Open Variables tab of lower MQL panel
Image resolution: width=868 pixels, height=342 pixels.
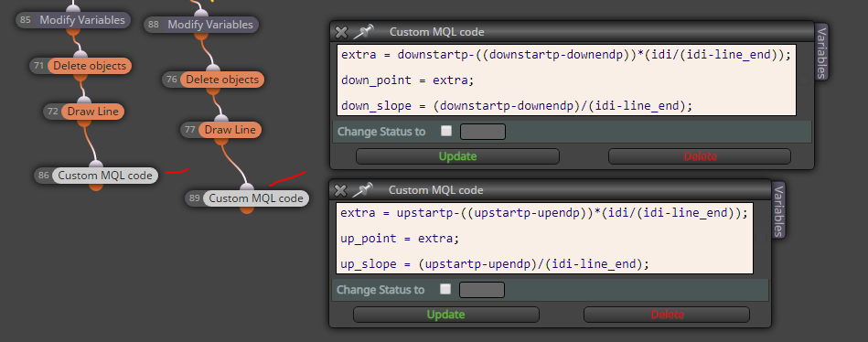pos(778,210)
